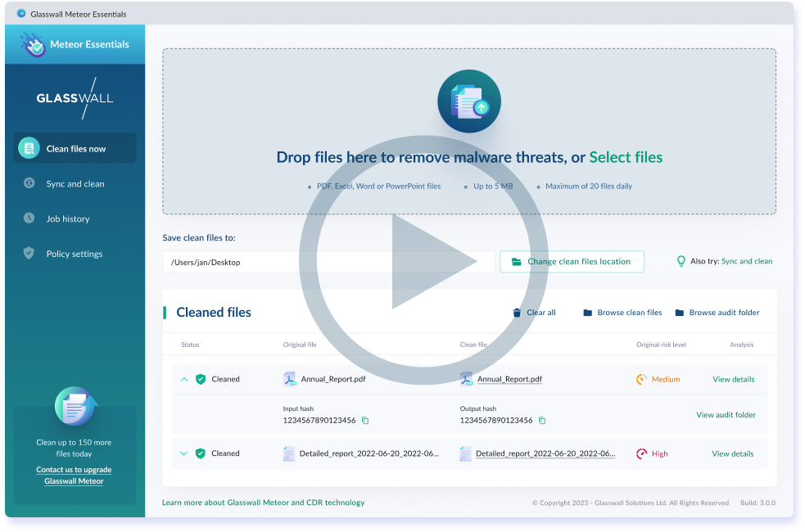This screenshot has height=532, width=805.
Task: Open Clean files now section
Action: 75,148
